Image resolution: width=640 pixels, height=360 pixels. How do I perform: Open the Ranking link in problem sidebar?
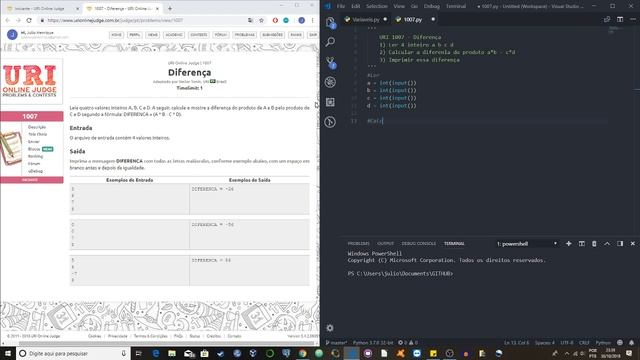click(x=36, y=156)
